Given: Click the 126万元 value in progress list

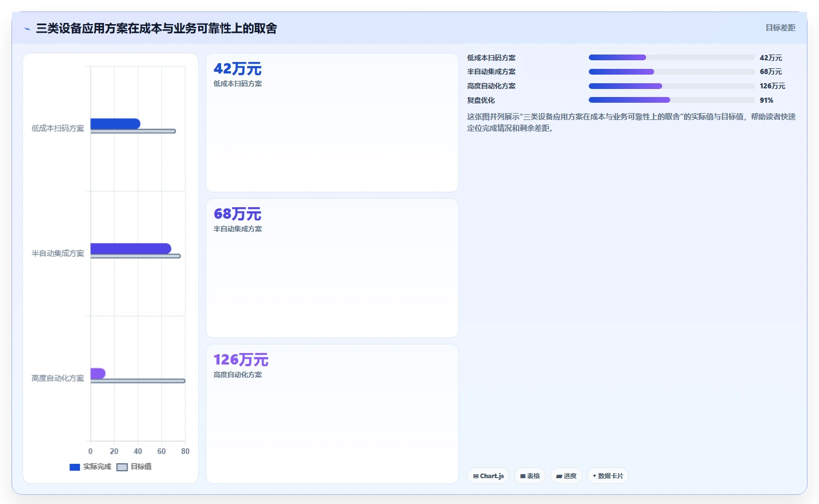Looking at the screenshot, I should coord(772,86).
